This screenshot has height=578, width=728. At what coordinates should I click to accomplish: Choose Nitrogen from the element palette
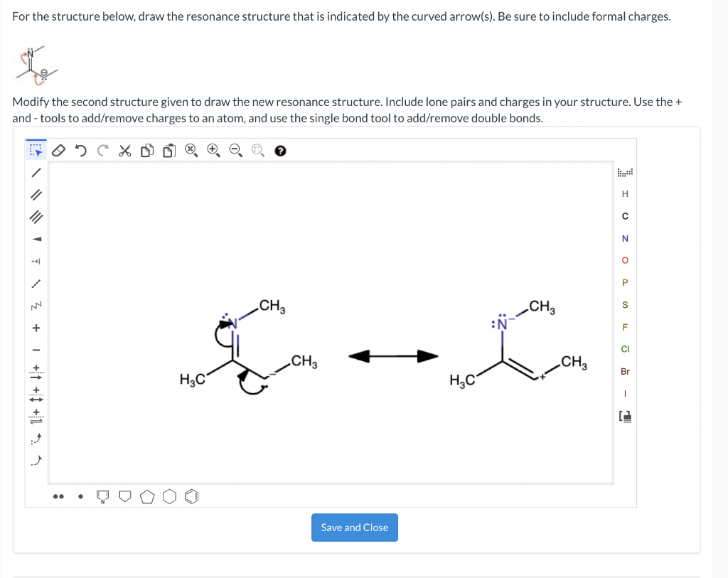click(x=625, y=238)
